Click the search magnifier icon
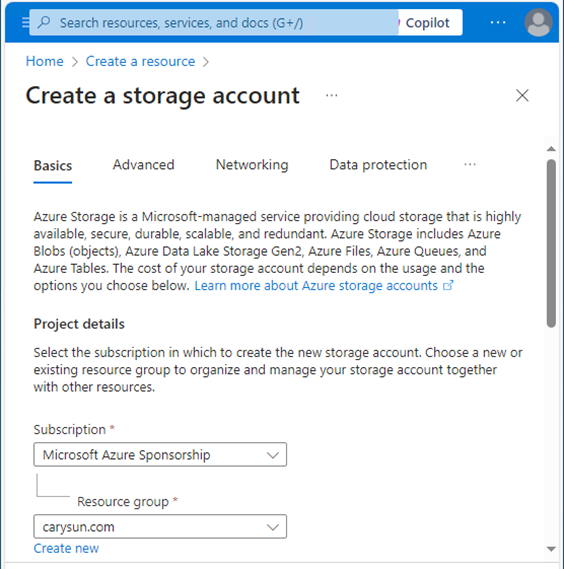 44,22
